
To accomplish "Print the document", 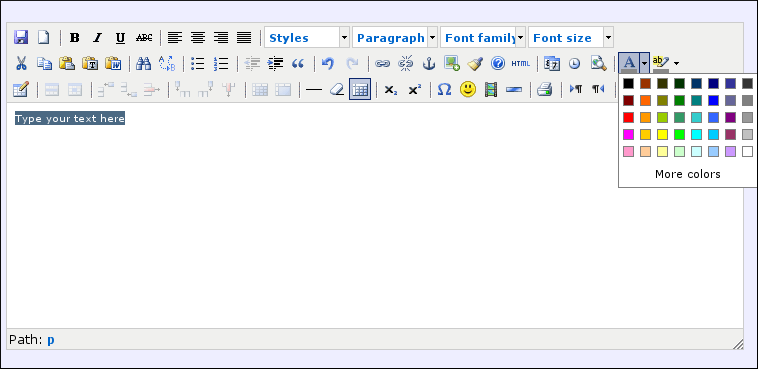I will 544,89.
